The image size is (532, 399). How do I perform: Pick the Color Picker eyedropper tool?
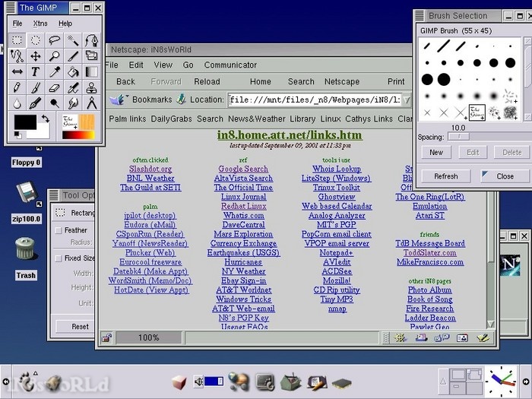54,71
